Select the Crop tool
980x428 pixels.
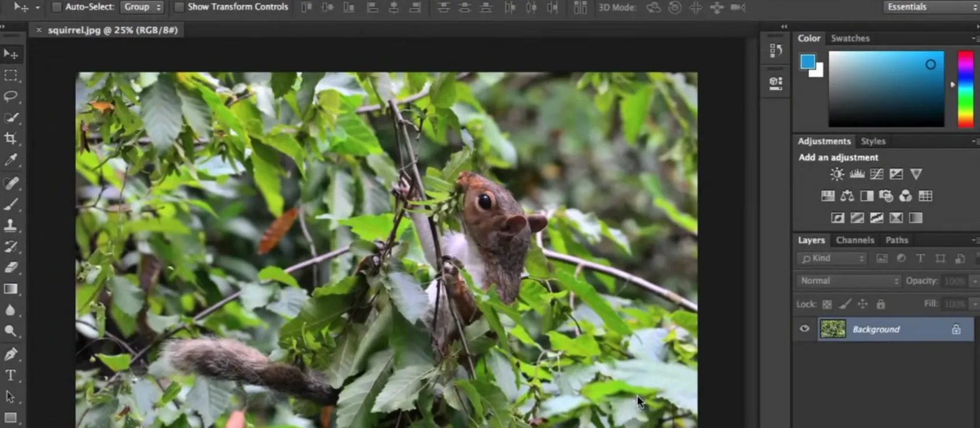10,138
